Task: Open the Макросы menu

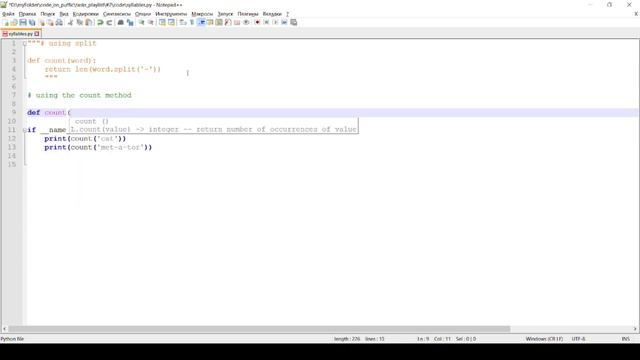Action: point(202,14)
